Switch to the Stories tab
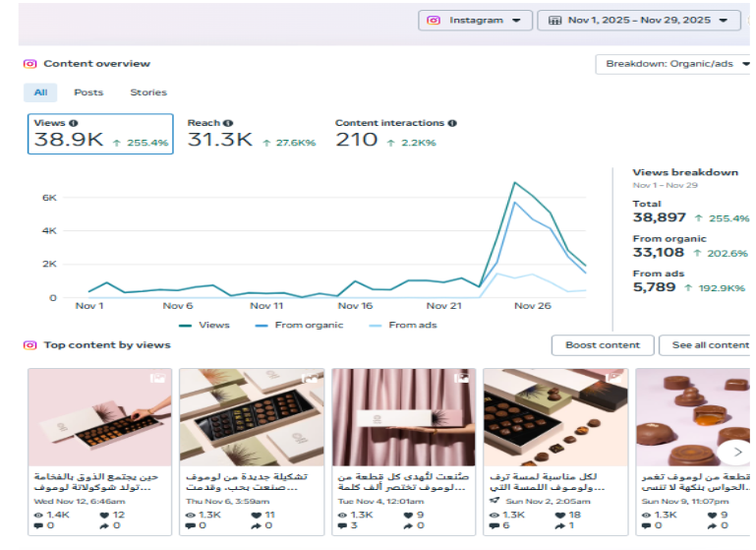 [148, 92]
